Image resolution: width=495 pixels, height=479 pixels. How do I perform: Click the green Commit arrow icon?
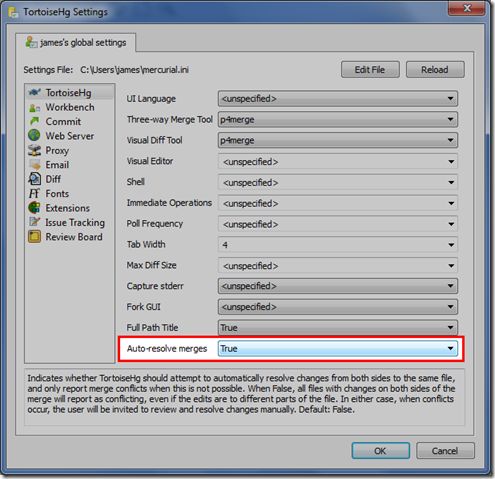(x=34, y=121)
